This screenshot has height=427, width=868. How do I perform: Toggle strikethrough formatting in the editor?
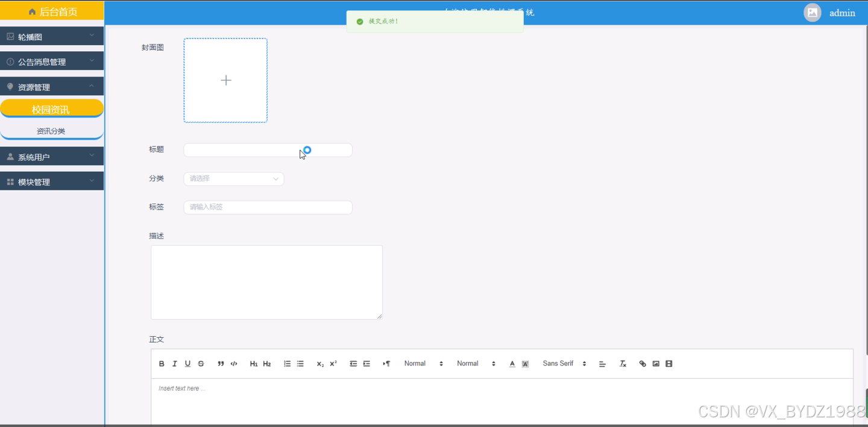click(201, 364)
